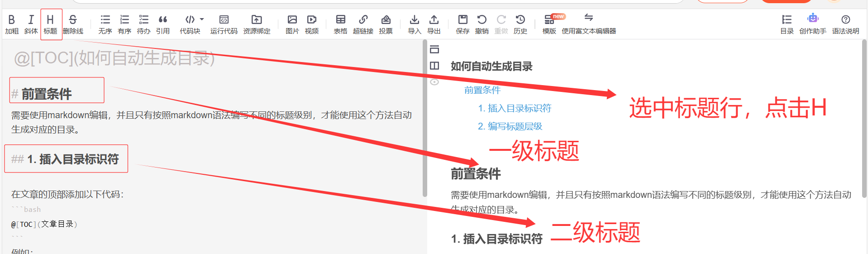Open code block dropdown arrow
Viewport: 868px width, 254px height.
click(202, 19)
